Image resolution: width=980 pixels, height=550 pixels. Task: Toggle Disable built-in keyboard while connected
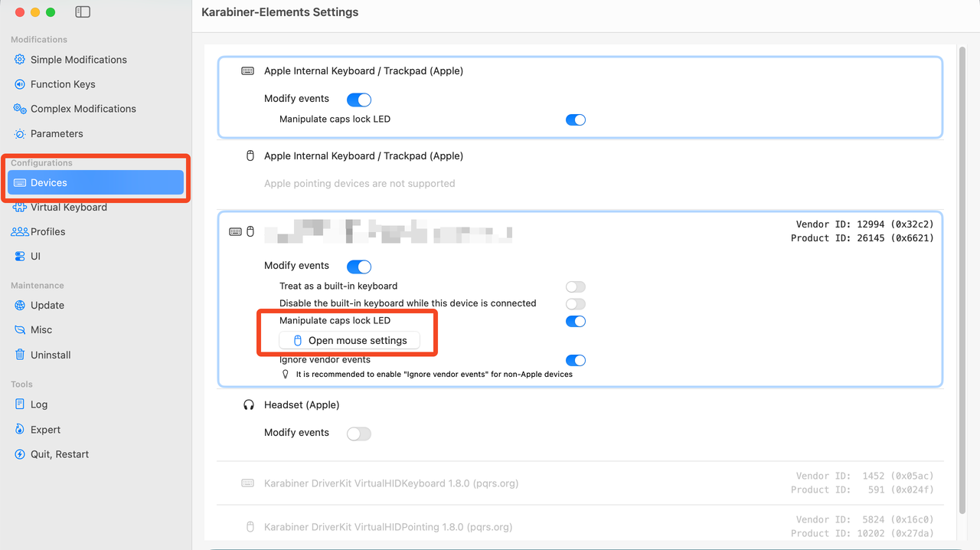(x=575, y=304)
